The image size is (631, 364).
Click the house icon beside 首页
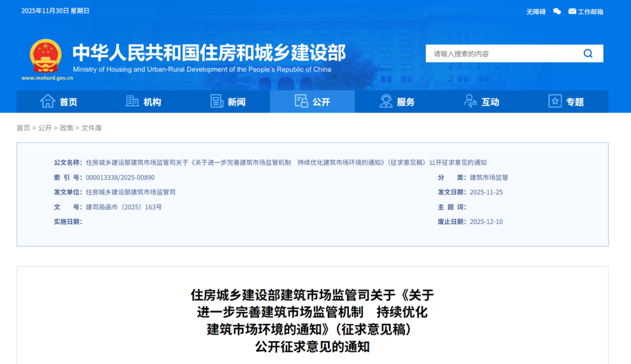click(x=47, y=101)
